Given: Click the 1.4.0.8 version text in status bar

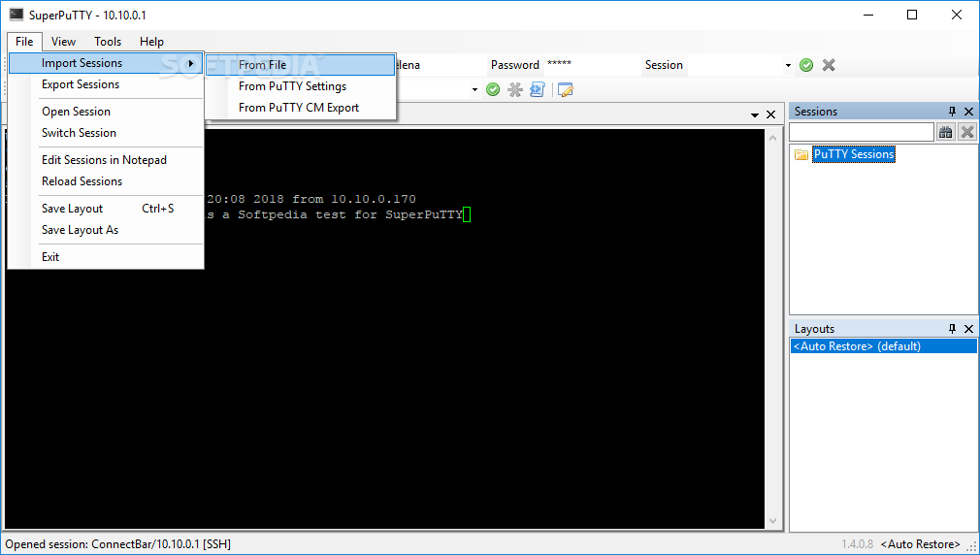Looking at the screenshot, I should point(858,544).
